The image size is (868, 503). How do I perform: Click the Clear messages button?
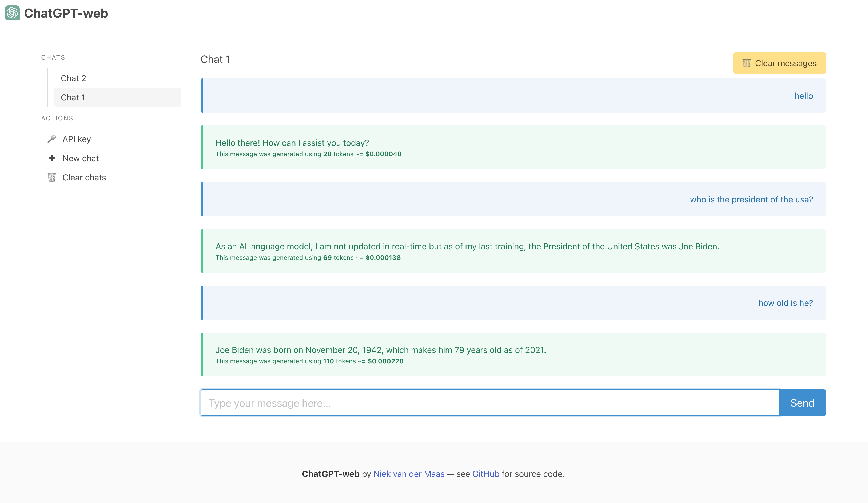pos(779,63)
